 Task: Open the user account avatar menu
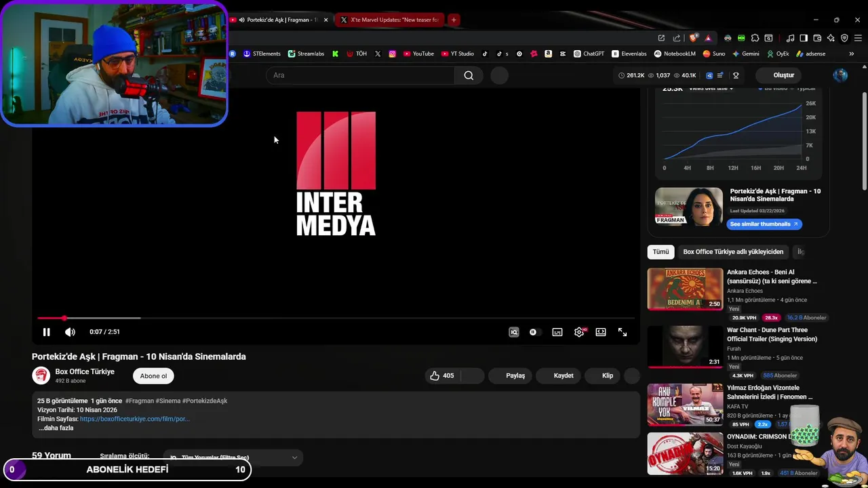click(840, 75)
